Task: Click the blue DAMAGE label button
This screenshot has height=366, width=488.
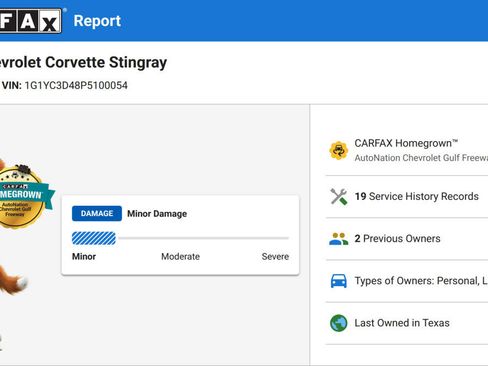Action: click(x=97, y=214)
